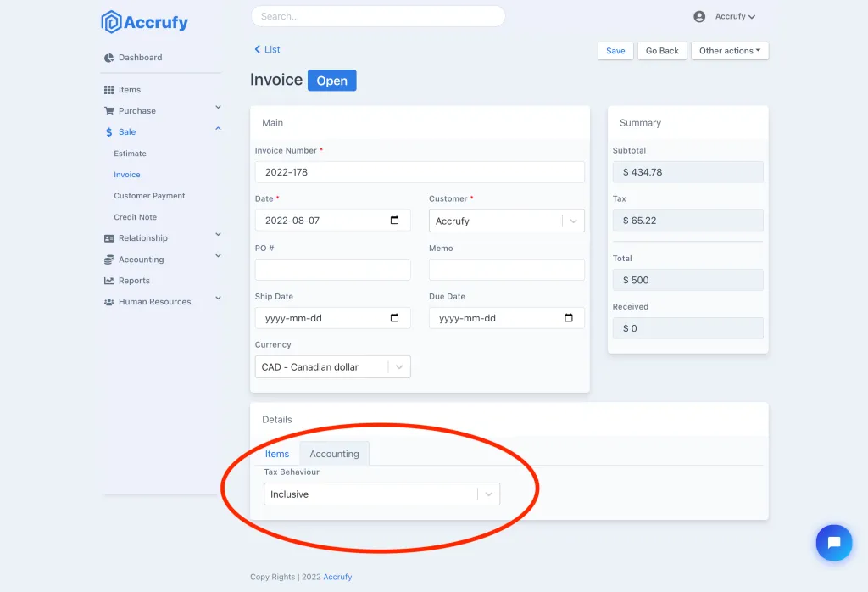Open the Ship Date calendar icon
The height and width of the screenshot is (592, 868).
[394, 318]
